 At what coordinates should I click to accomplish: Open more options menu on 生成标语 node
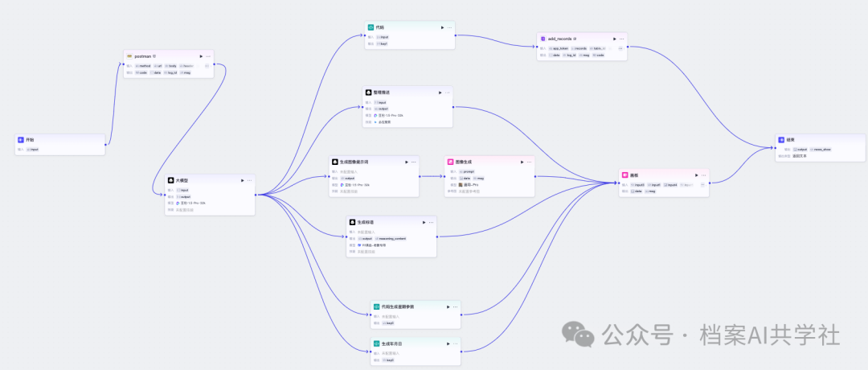pyautogui.click(x=432, y=222)
